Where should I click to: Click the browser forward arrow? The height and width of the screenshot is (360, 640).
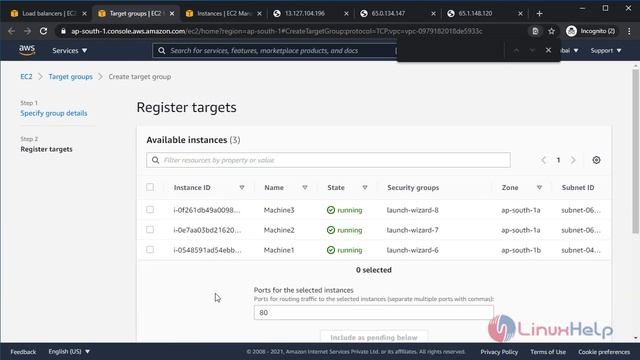point(27,31)
